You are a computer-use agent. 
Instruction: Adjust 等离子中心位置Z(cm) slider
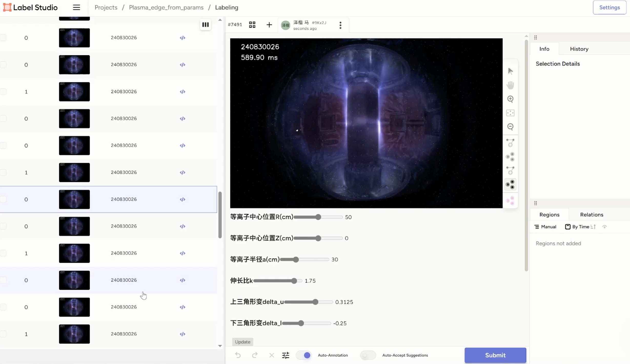pos(318,238)
